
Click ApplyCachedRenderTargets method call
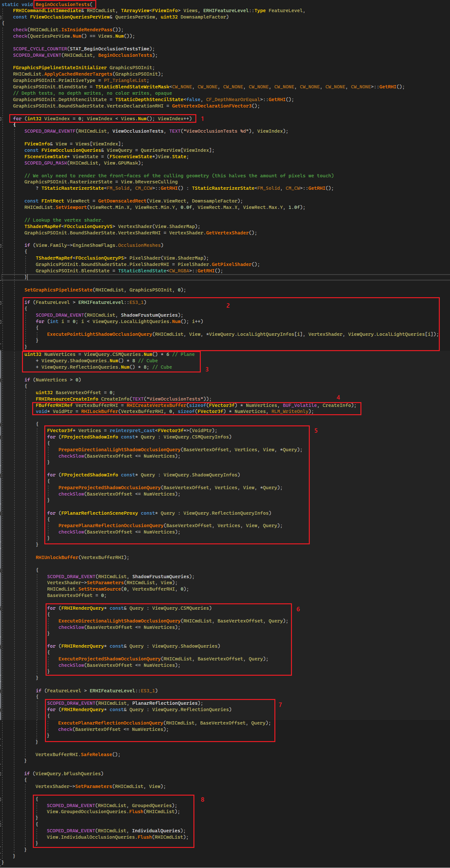point(78,74)
